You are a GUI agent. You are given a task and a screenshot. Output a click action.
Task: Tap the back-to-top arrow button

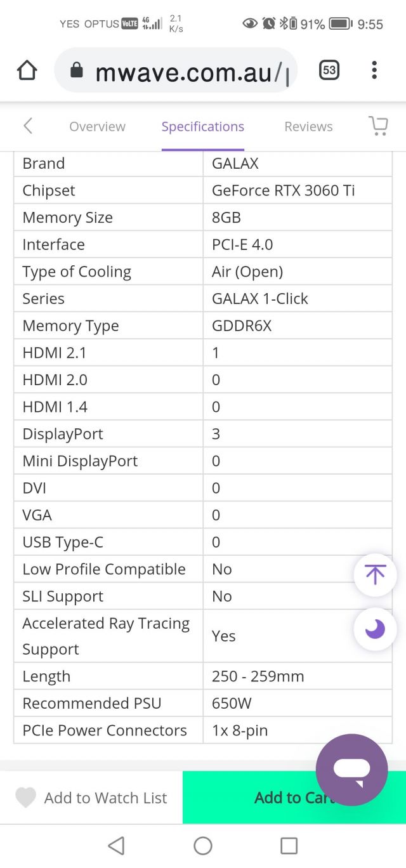375,575
